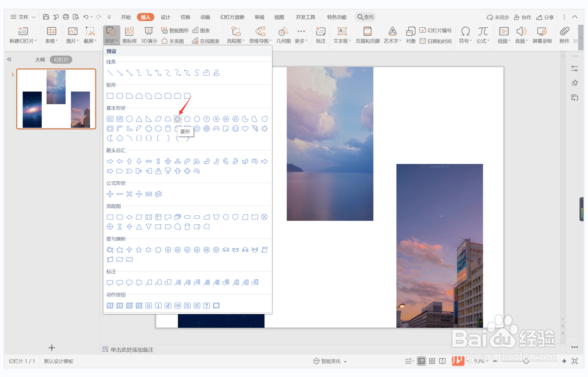Zoom out with the minus button
Screen dimensions: 588x377
495,361
